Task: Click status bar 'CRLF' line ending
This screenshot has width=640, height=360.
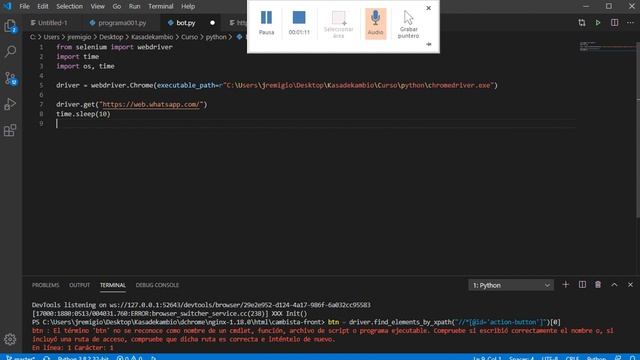Action: pos(573,358)
